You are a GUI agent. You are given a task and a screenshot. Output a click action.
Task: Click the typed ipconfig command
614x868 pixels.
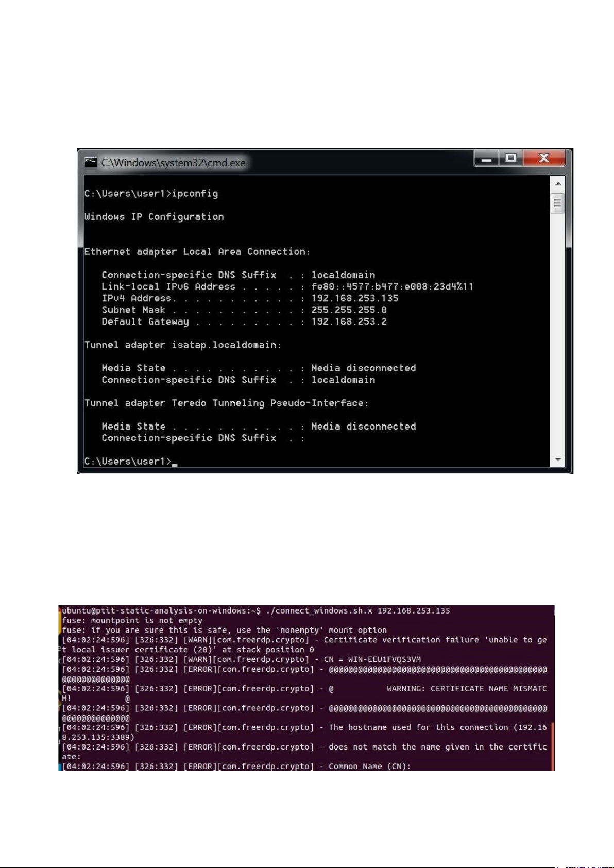click(195, 194)
